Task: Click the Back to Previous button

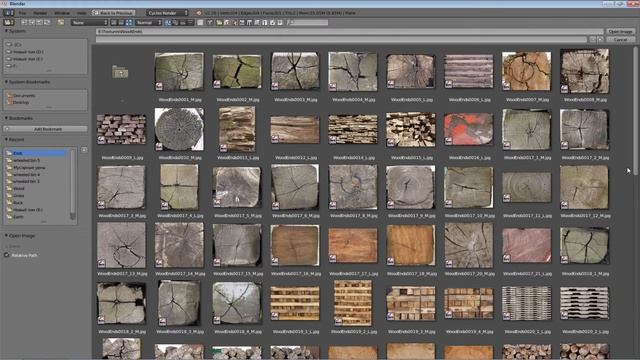Action: 113,13
